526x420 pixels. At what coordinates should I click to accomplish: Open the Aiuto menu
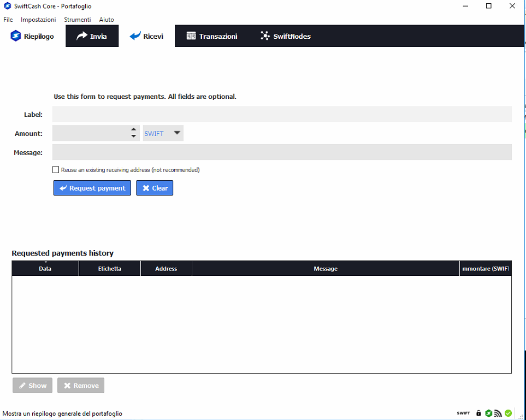pyautogui.click(x=107, y=20)
